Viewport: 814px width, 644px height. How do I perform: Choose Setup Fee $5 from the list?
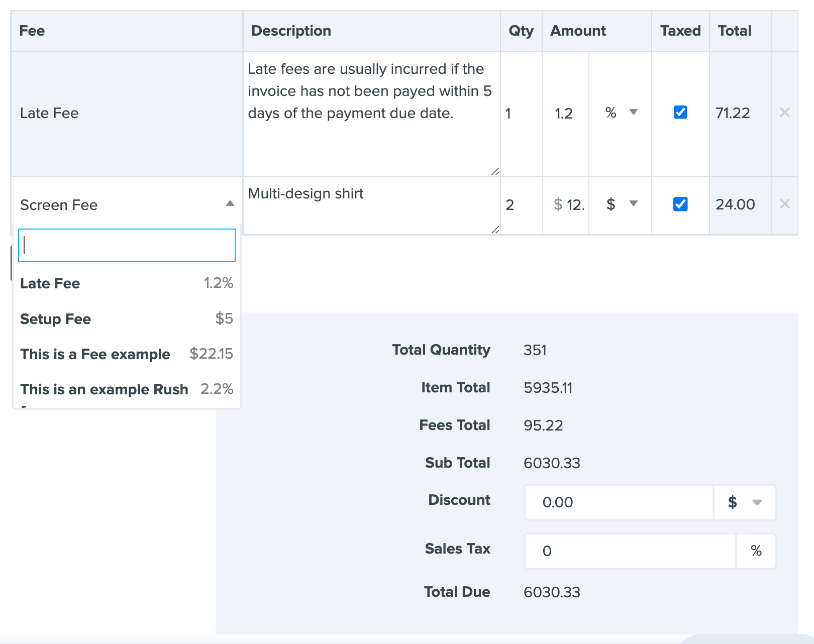coord(127,318)
